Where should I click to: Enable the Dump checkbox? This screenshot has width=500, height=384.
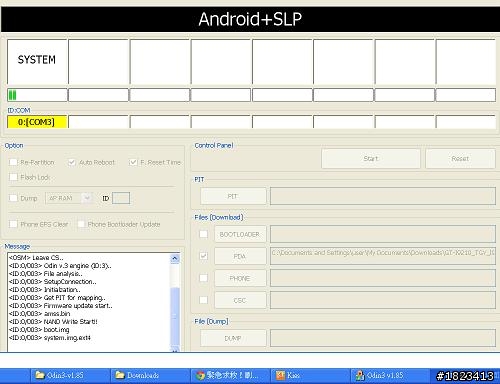click(13, 198)
